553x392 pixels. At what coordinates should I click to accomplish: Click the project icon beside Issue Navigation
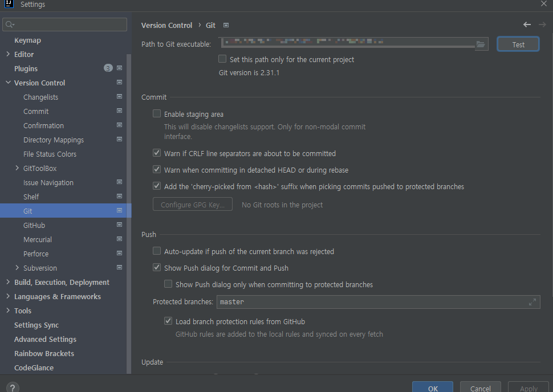(x=120, y=182)
